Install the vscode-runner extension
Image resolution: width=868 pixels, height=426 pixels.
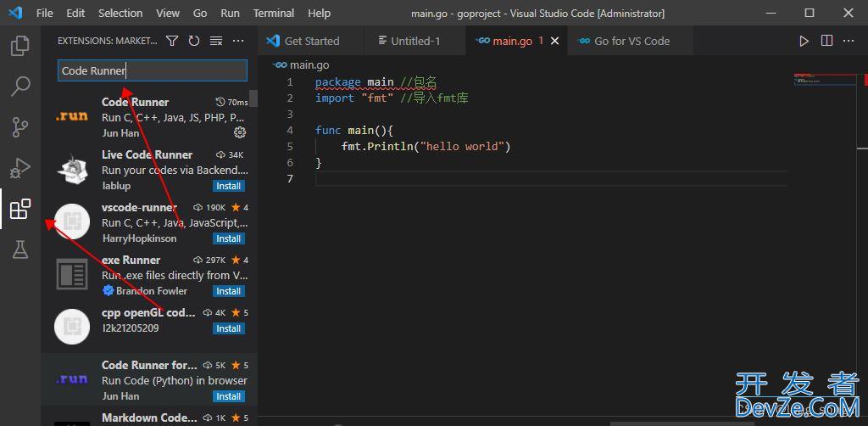pyautogui.click(x=229, y=238)
